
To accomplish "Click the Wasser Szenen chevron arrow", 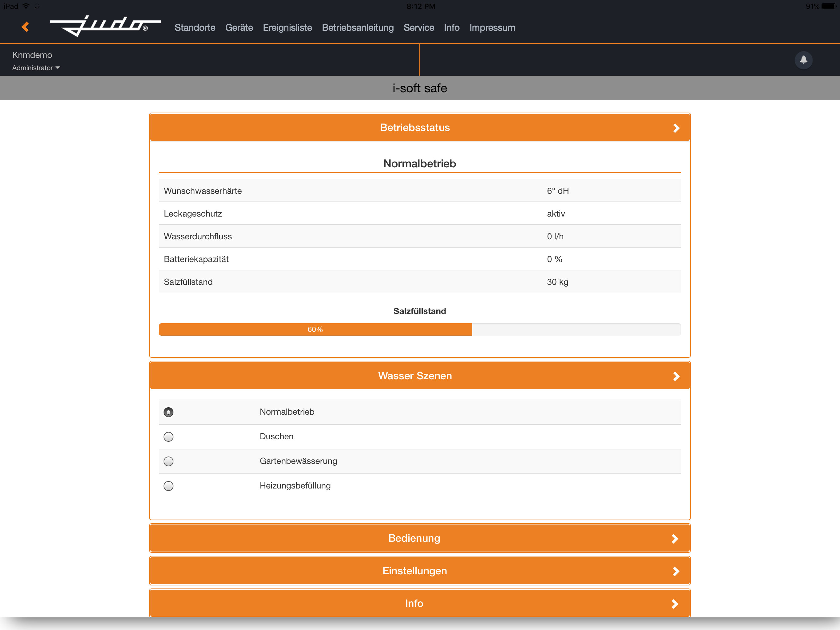I will coord(676,376).
